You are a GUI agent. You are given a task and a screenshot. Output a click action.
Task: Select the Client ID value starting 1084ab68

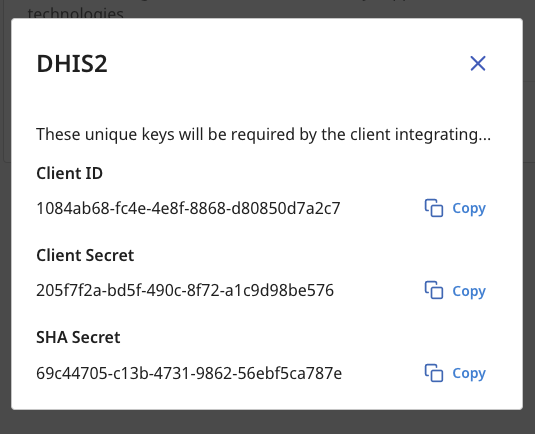[188, 208]
